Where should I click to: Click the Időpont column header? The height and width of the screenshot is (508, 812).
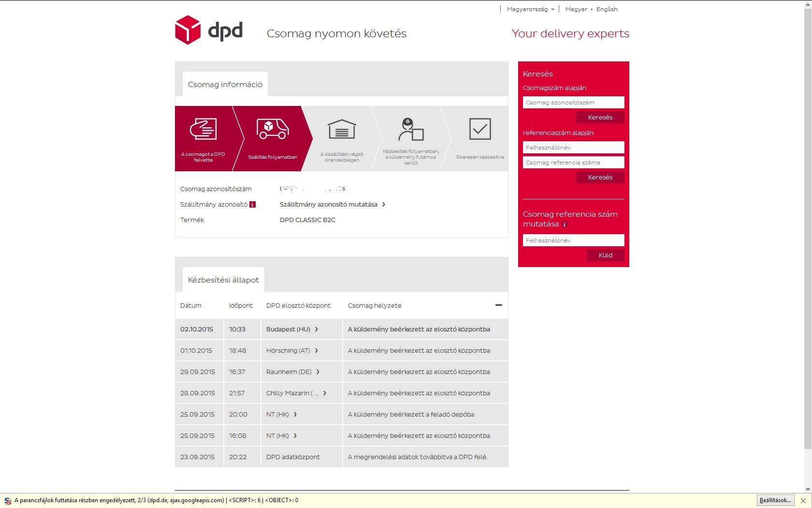point(241,306)
